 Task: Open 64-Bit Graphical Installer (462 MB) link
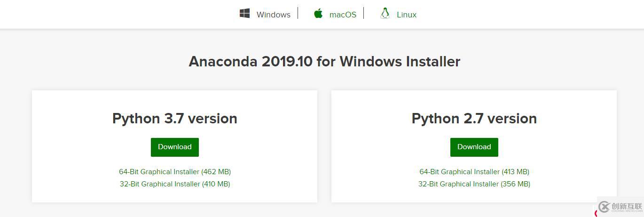(x=175, y=172)
